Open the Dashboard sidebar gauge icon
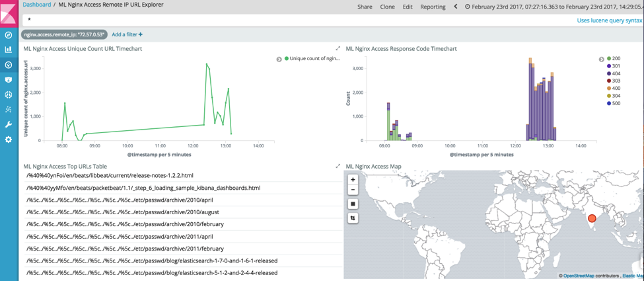This screenshot has width=644, height=281. point(8,65)
